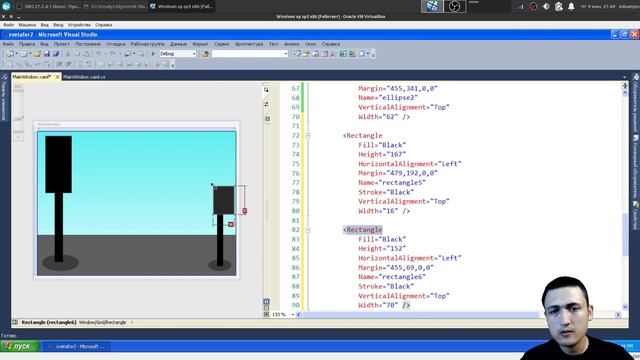Click the Copy toolbar icon
Image resolution: width=640 pixels, height=360 pixels.
point(77,53)
